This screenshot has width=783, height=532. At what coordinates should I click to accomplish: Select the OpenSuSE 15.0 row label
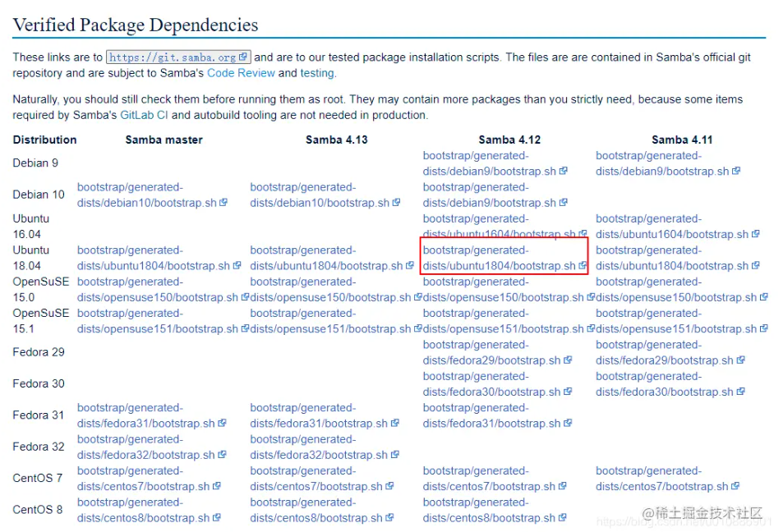[41, 289]
